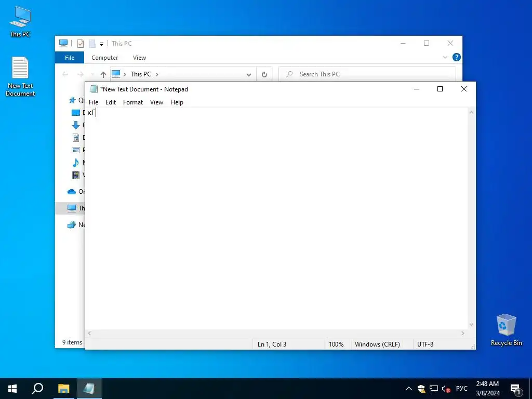The image size is (532, 399).
Task: Click the Forward arrow in Explorer
Action: pyautogui.click(x=81, y=74)
